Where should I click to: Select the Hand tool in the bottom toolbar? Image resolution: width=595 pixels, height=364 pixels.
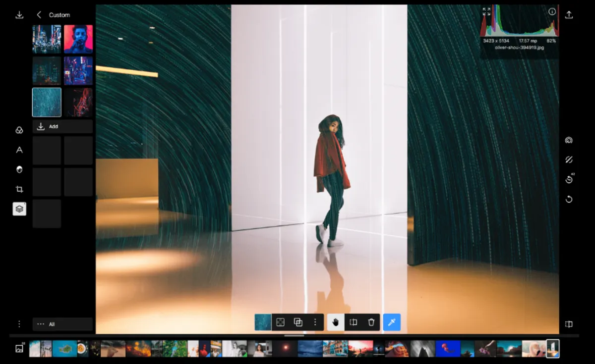click(x=335, y=322)
